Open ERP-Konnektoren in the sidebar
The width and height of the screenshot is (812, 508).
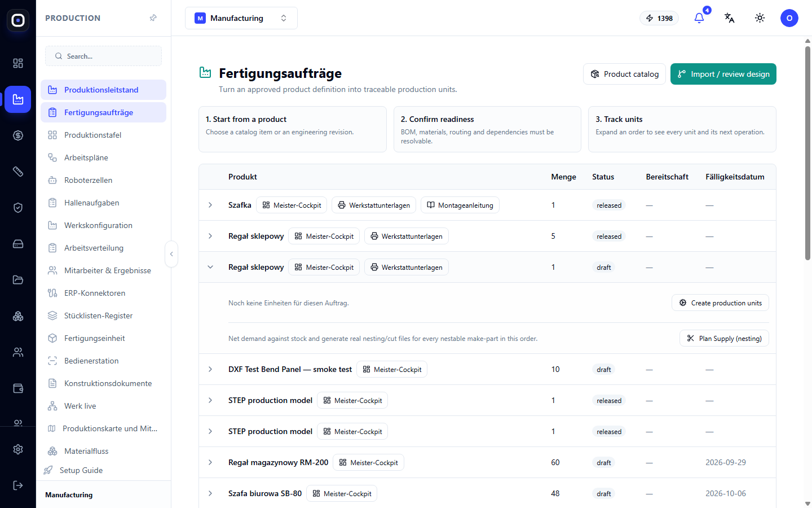(x=103, y=293)
